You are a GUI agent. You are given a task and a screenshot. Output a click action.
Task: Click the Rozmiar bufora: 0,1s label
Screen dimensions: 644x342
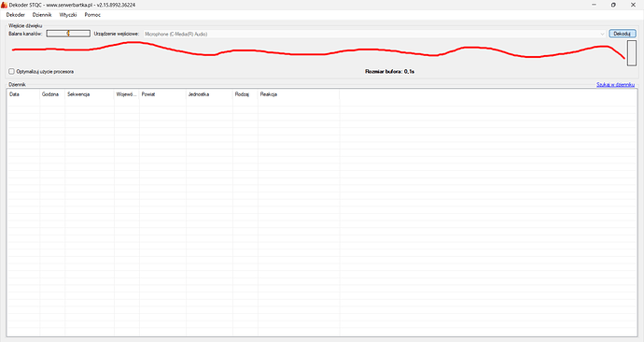[x=389, y=72]
